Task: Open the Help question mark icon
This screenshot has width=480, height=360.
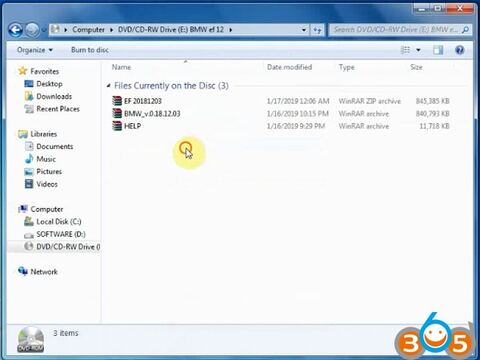Action: (459, 50)
